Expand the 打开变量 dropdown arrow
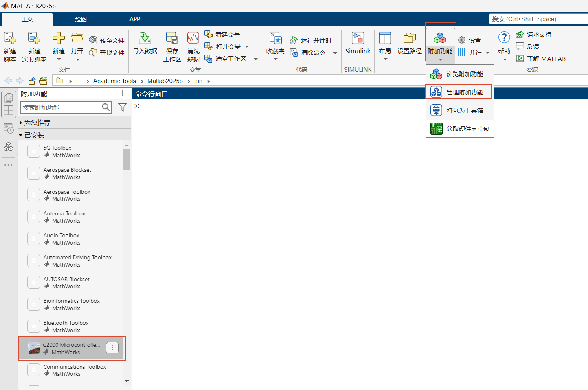The width and height of the screenshot is (588, 390). [247, 46]
